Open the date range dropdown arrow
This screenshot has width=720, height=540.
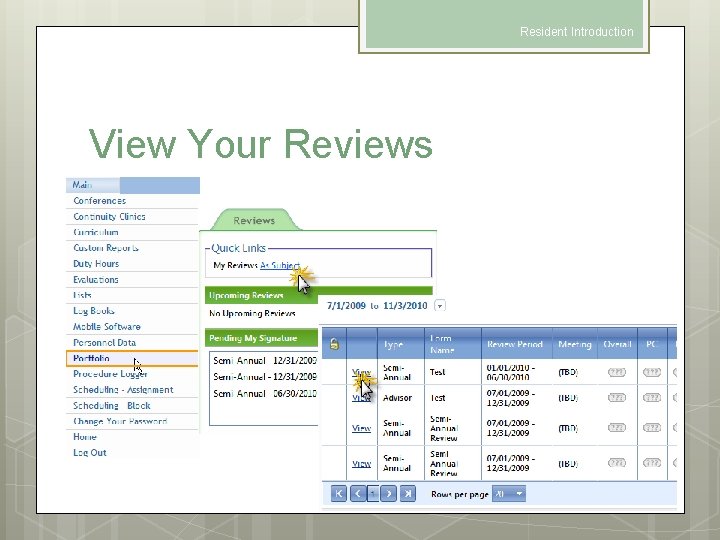pos(439,306)
